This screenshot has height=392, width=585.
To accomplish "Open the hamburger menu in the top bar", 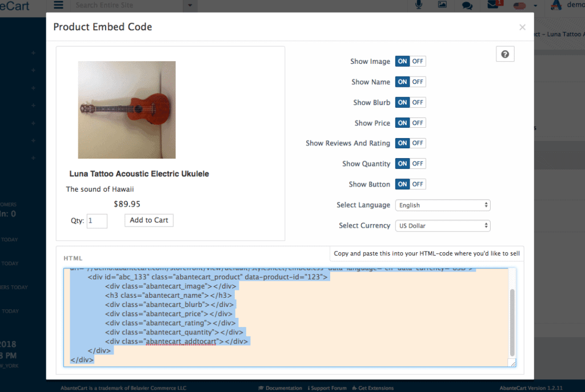I will click(x=59, y=5).
